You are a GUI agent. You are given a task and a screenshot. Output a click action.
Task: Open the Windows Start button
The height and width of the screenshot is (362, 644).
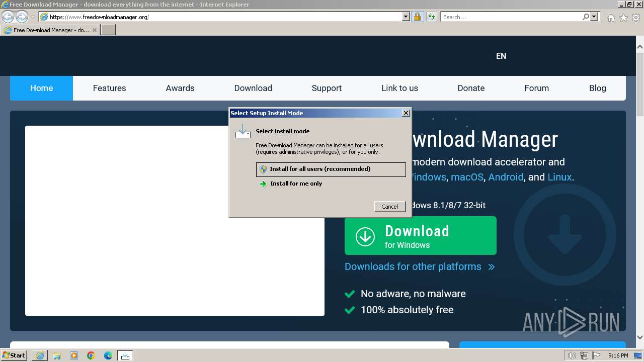click(14, 355)
